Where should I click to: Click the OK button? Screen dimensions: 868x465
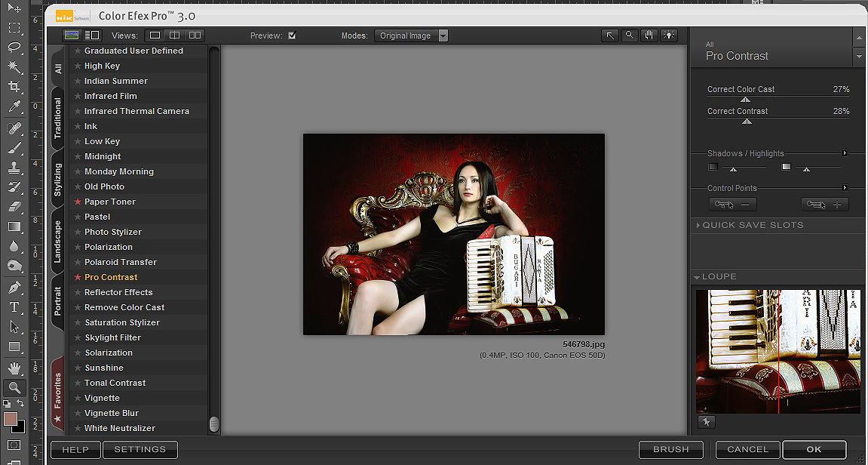tap(814, 449)
